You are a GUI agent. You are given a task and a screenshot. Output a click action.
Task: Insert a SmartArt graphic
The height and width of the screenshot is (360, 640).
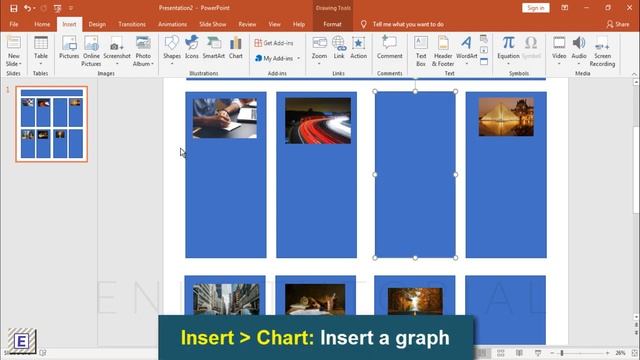pyautogui.click(x=213, y=47)
